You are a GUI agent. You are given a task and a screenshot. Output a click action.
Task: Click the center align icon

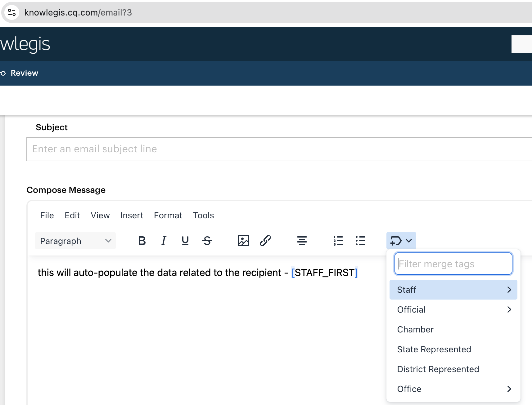(302, 241)
